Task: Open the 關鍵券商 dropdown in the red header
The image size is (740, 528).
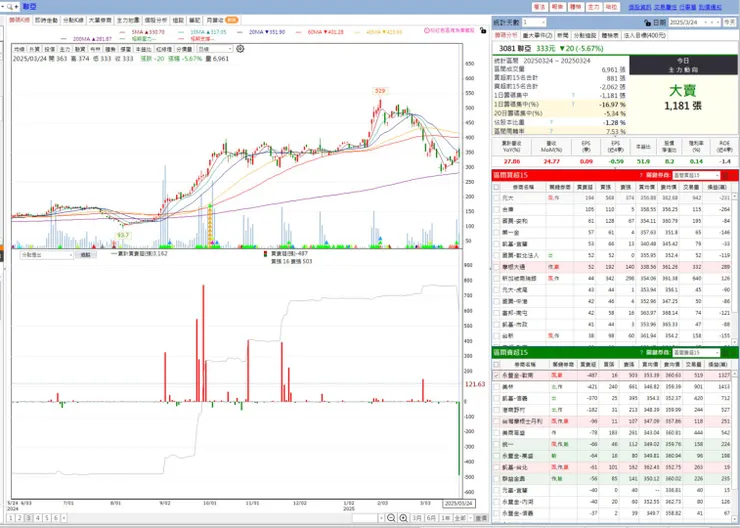Action: pyautogui.click(x=696, y=175)
